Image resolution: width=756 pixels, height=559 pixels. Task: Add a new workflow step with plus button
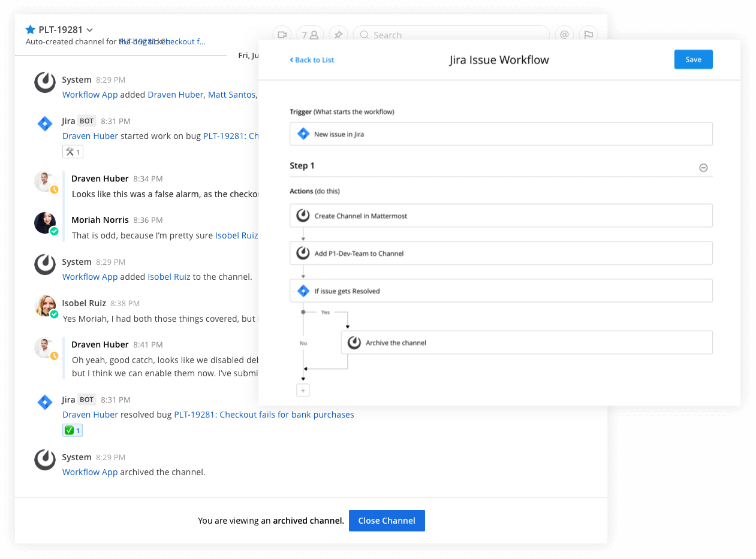303,391
